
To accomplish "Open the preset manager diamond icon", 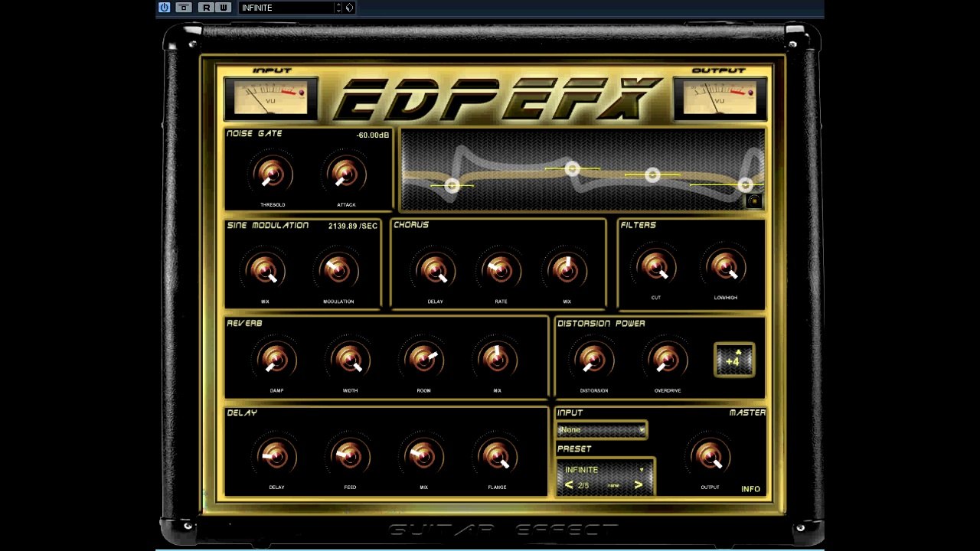I will tap(349, 8).
